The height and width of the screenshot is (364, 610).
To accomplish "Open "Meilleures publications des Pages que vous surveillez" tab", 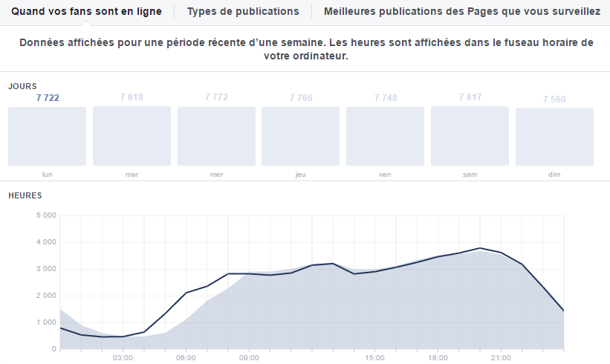I will 461,12.
